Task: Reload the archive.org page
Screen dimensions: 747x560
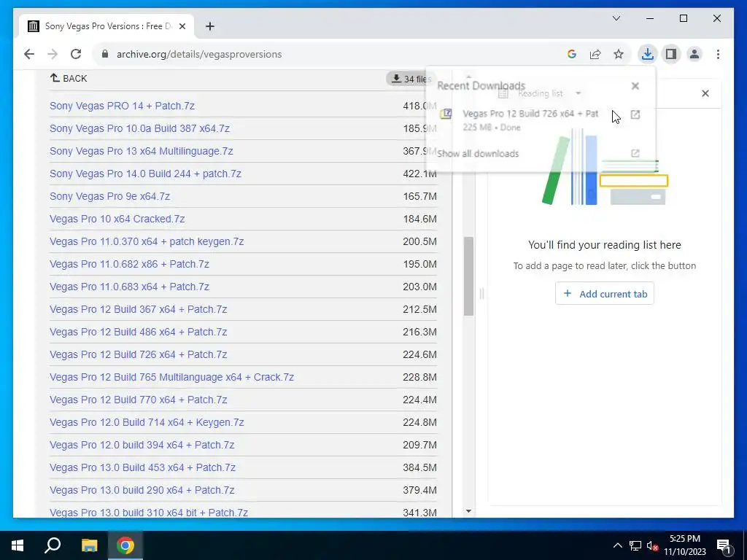Action: [x=76, y=54]
